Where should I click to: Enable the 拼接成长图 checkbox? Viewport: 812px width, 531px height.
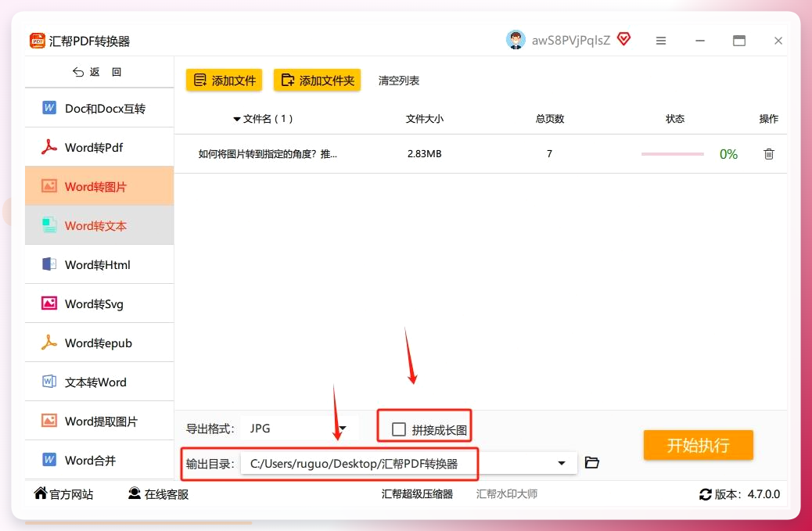399,429
